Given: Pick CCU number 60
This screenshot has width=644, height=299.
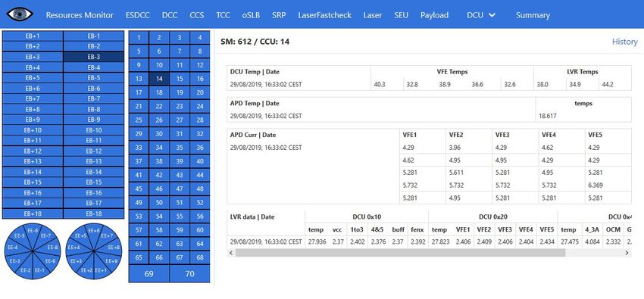Looking at the screenshot, I should click(200, 230).
